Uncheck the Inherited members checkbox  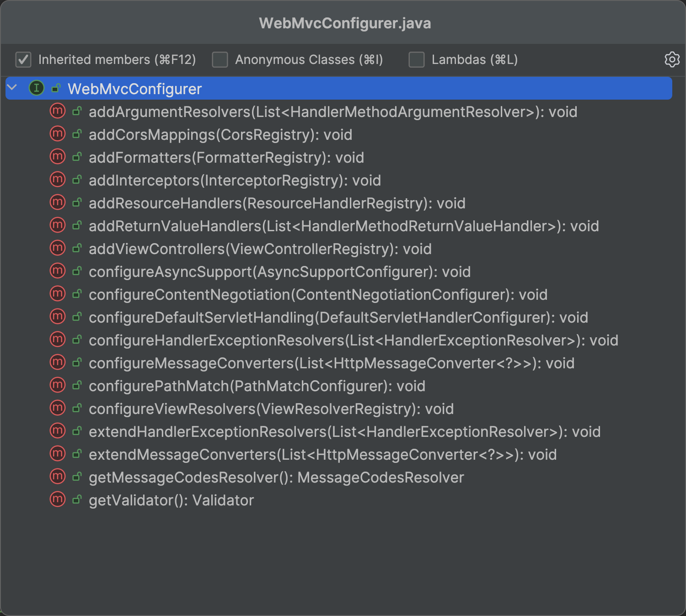[23, 59]
